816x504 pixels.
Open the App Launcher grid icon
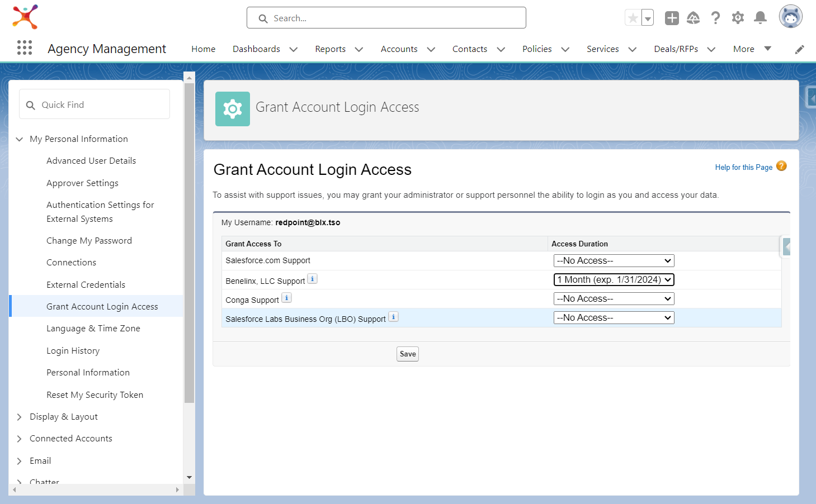pyautogui.click(x=25, y=48)
